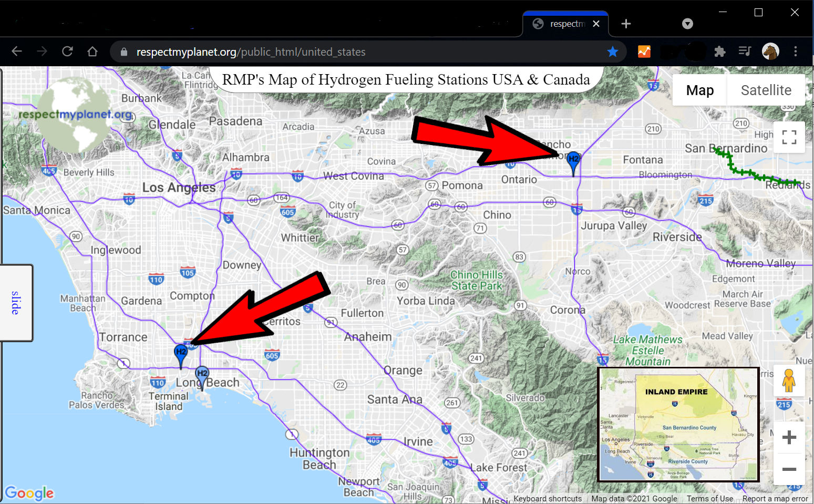Toggle fullscreen map view
The image size is (814, 504).
tap(789, 137)
